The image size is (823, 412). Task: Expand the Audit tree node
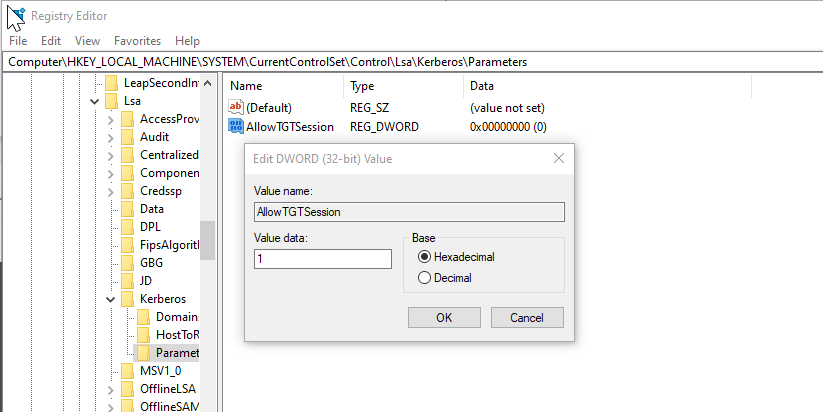tap(110, 138)
